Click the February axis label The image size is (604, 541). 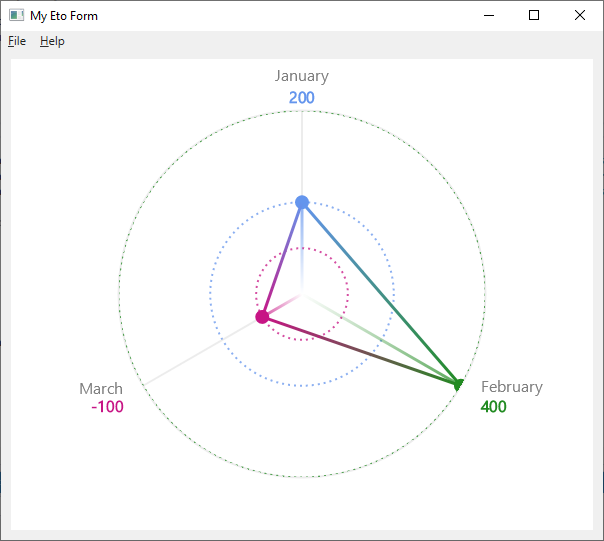tap(512, 387)
